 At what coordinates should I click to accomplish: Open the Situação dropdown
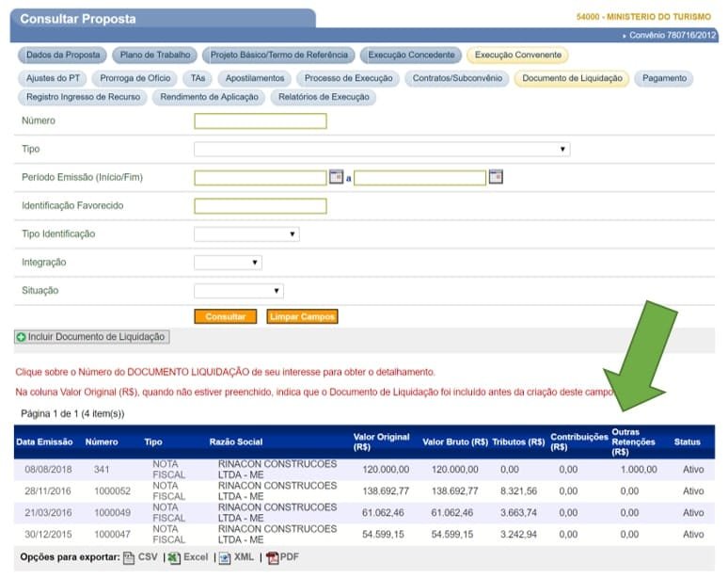pyautogui.click(x=239, y=291)
